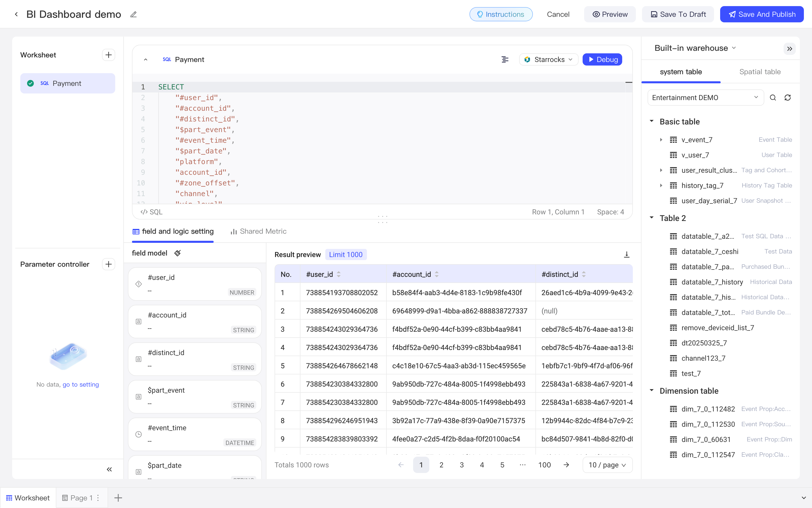Viewport: 812px width, 508px height.
Task: Collapse the left sidebar with double chevron
Action: 109,469
